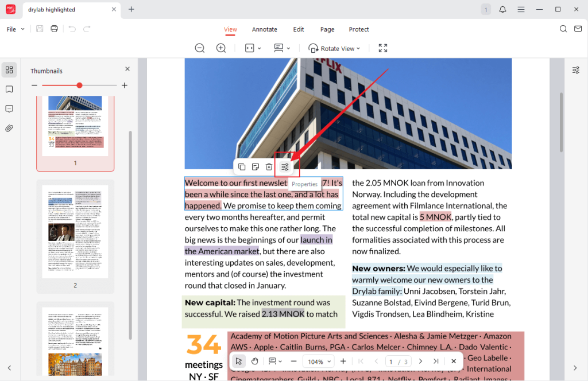Open the Comments panel in the sidebar

coord(9,108)
